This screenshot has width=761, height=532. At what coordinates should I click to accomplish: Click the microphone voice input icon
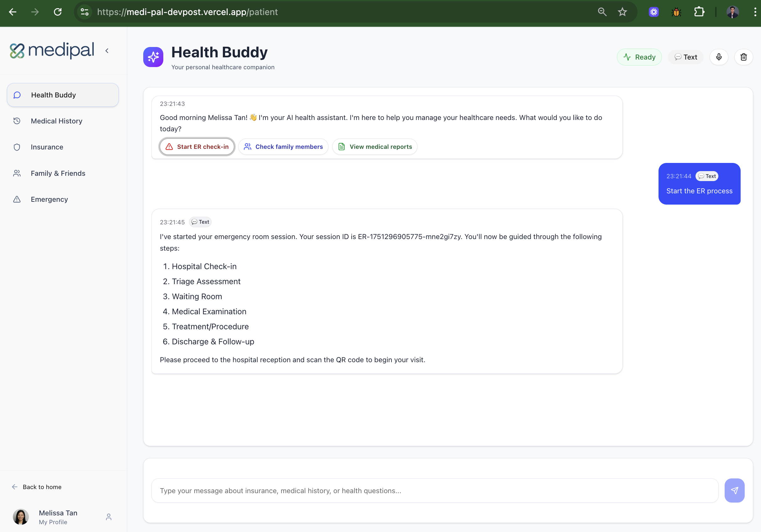(719, 57)
